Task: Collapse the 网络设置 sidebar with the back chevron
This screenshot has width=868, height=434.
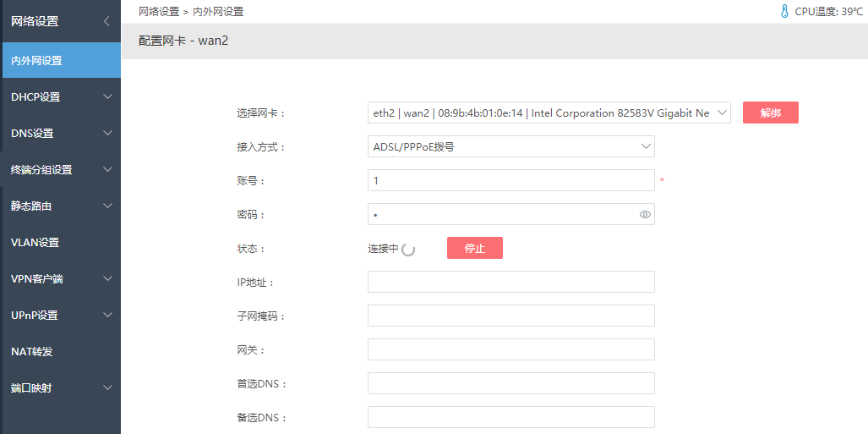Action: [106, 22]
